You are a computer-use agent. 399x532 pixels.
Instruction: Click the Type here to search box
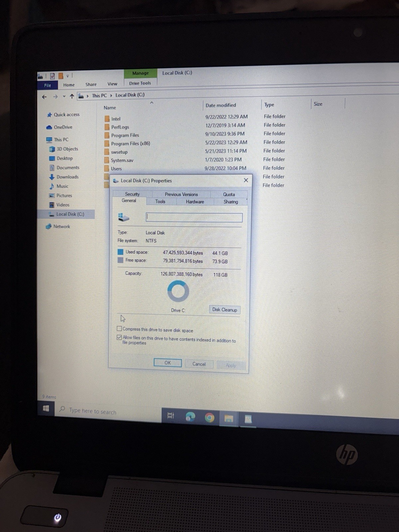point(109,412)
